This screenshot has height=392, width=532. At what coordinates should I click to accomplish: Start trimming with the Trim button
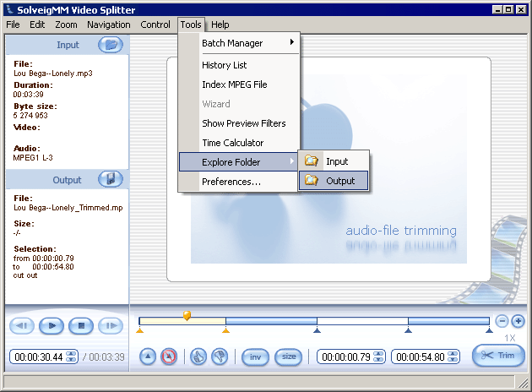click(x=498, y=356)
